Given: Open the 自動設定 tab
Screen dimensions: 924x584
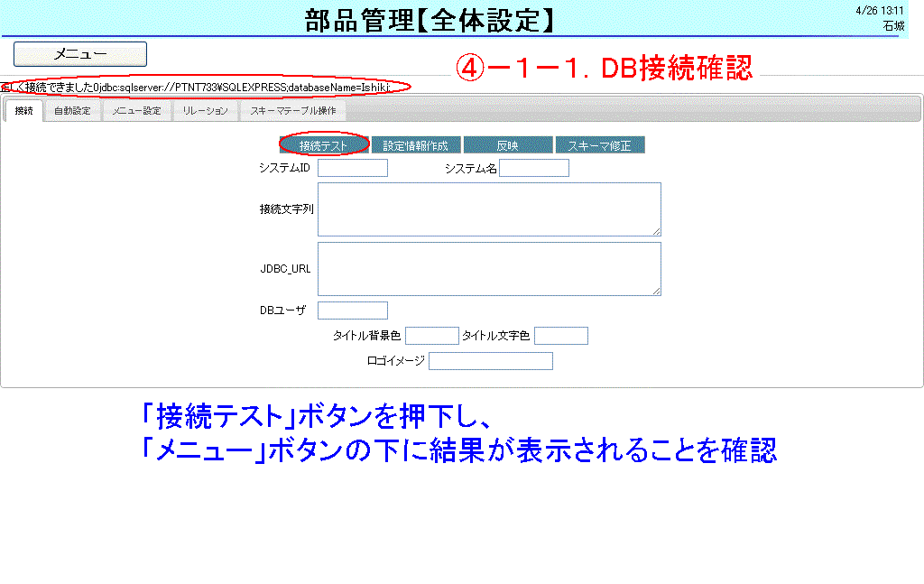Looking at the screenshot, I should pos(72,111).
